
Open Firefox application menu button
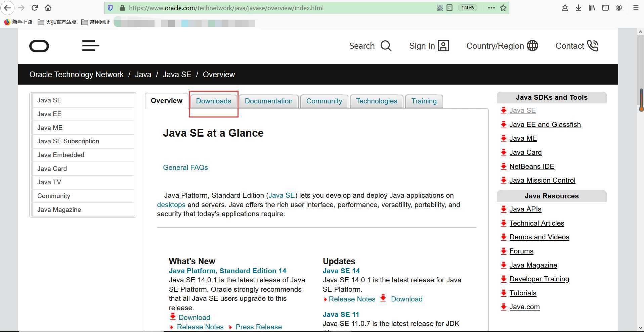point(636,8)
